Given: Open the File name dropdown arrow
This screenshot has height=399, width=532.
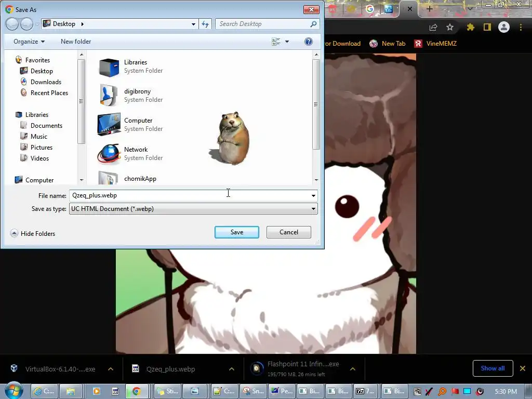Looking at the screenshot, I should point(313,195).
